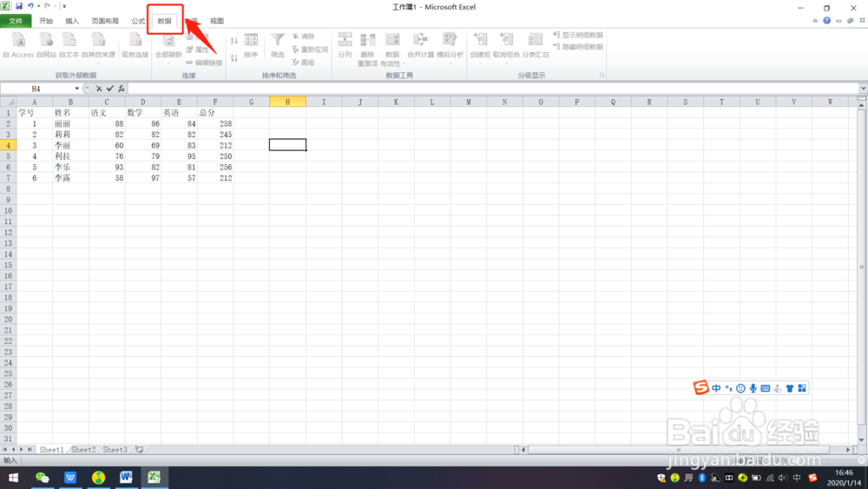The height and width of the screenshot is (489, 868).
Task: Open the File (文件) tab
Action: click(x=16, y=21)
